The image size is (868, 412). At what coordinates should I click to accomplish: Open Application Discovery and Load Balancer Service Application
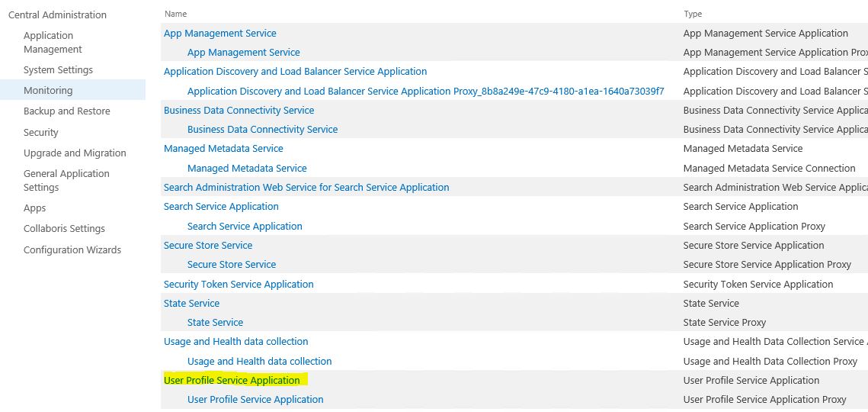click(295, 72)
